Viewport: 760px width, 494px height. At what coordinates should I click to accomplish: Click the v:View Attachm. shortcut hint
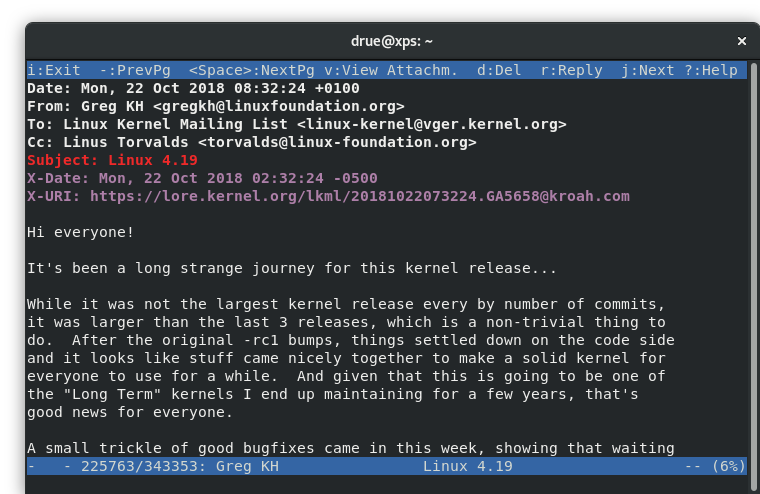pyautogui.click(x=391, y=70)
